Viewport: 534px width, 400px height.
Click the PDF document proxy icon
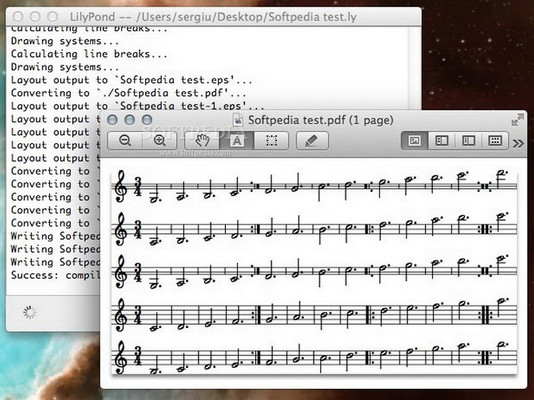click(x=237, y=120)
